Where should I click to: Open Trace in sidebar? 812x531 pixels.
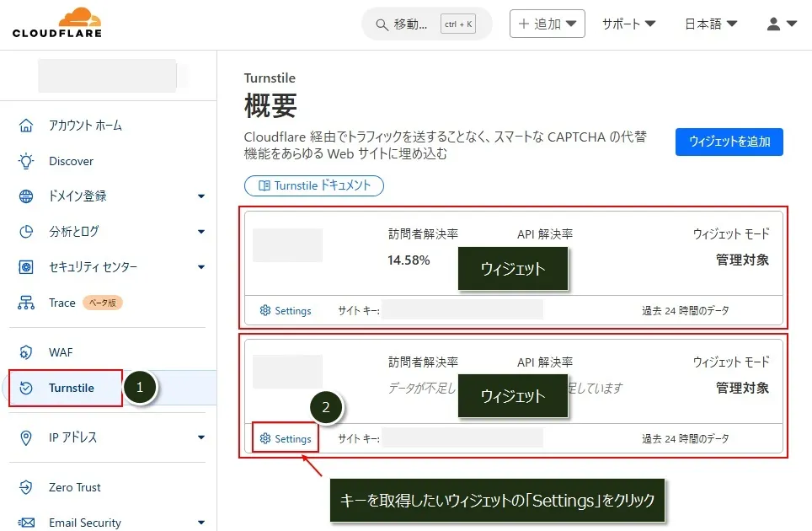point(62,303)
